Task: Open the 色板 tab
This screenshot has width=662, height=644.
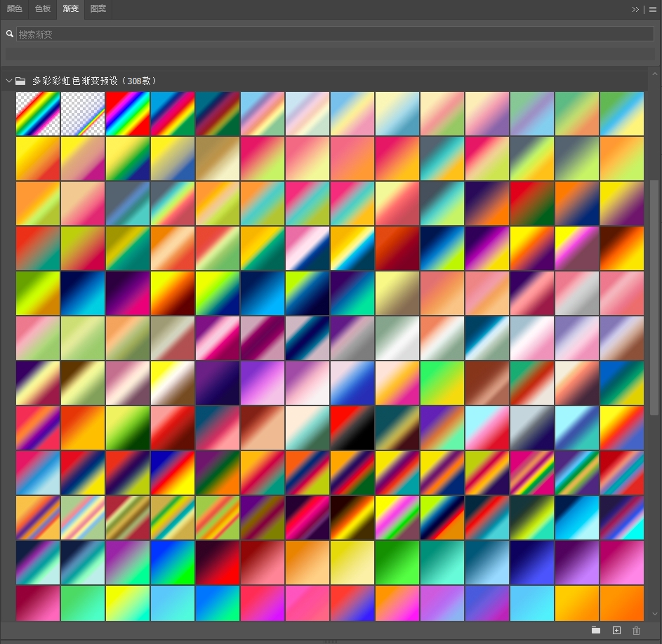Action: (43, 9)
